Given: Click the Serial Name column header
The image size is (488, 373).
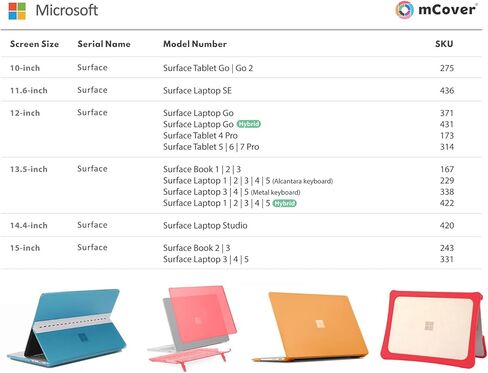Looking at the screenshot, I should tap(104, 44).
